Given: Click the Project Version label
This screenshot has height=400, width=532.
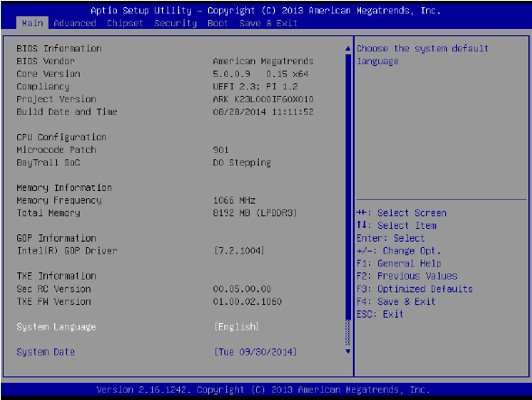Looking at the screenshot, I should [56, 99].
